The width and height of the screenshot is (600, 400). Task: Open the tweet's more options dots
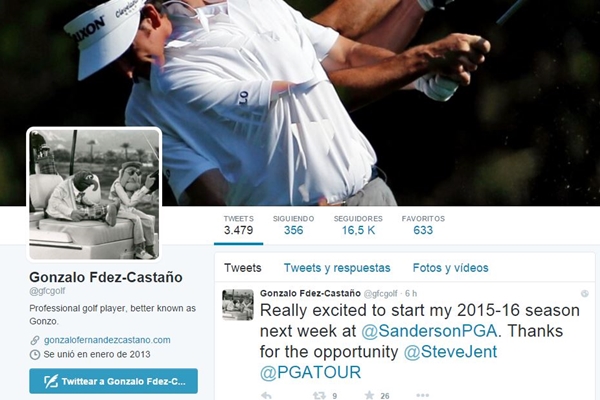coord(422,395)
